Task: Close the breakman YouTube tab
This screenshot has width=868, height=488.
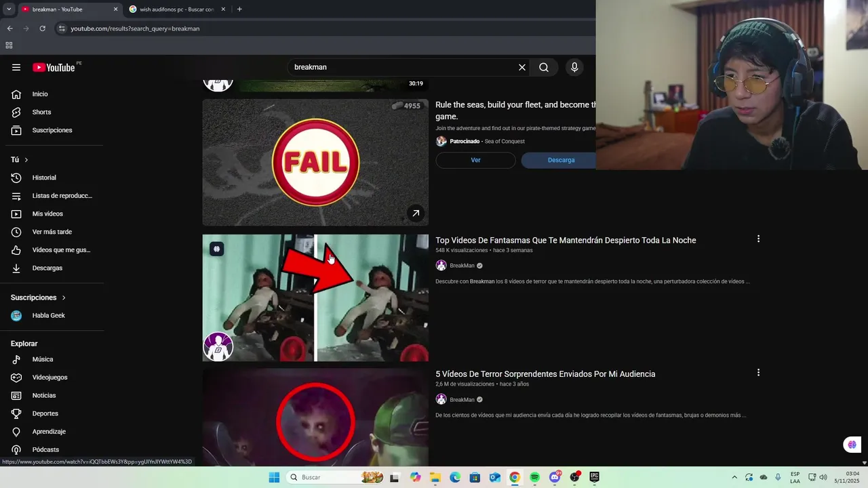Action: 115,9
